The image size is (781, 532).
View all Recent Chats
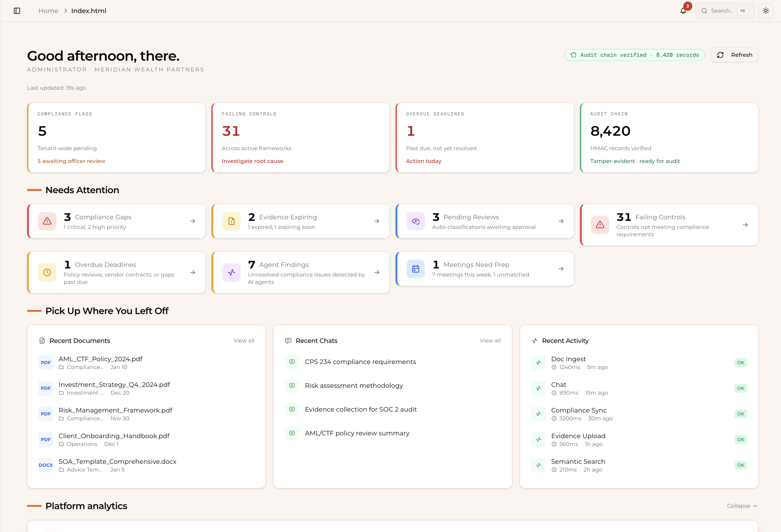pos(490,341)
